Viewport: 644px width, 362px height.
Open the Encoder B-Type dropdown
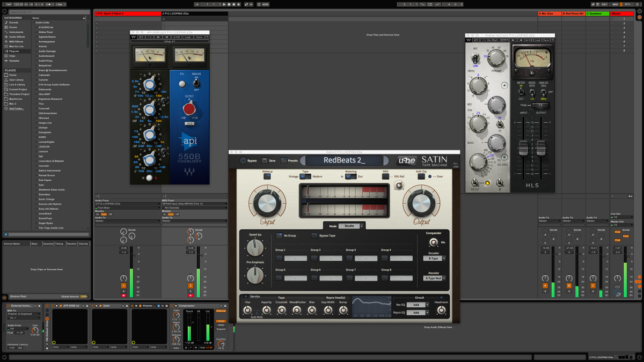(435, 258)
